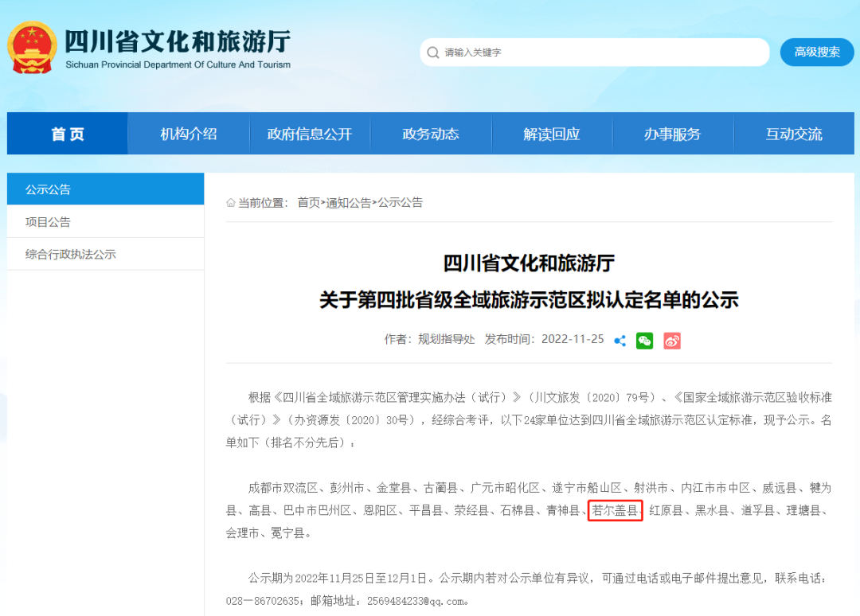
Task: Click the highlighted 若尔盖县 text
Action: tap(615, 511)
